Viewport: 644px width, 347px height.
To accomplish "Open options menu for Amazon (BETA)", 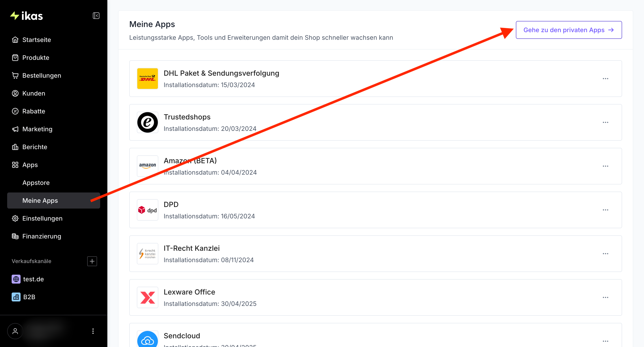I will click(606, 166).
